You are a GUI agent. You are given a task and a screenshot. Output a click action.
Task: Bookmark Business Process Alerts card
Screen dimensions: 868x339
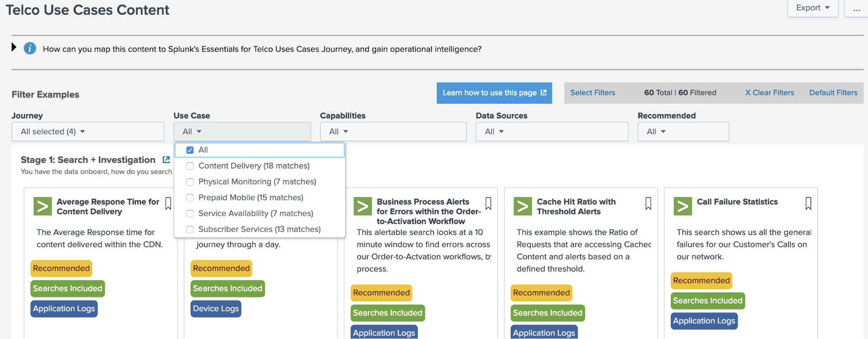coord(488,203)
